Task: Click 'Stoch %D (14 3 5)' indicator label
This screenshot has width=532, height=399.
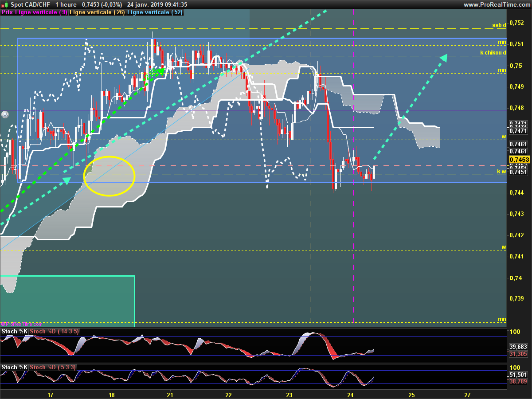Action: point(55,332)
